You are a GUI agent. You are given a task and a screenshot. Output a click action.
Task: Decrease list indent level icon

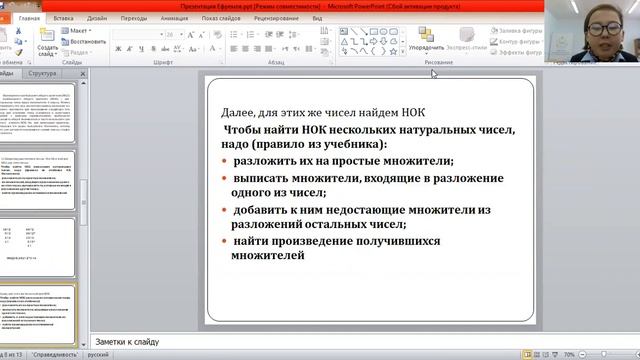(269, 35)
